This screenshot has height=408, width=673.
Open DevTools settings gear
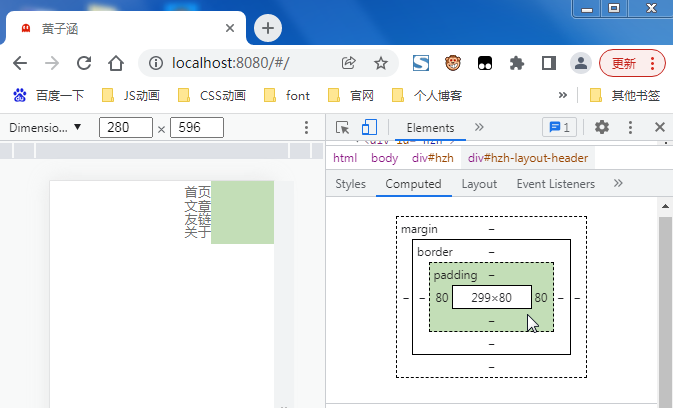coord(602,127)
